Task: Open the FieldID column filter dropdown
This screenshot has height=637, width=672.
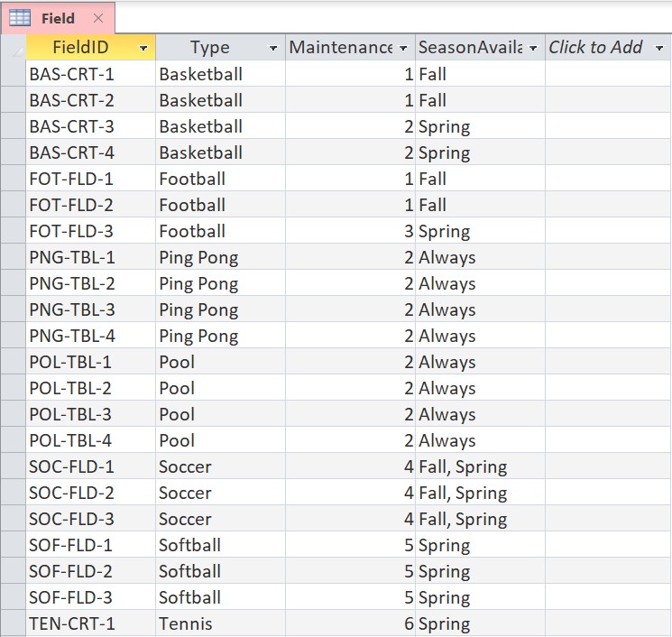Action: [143, 48]
